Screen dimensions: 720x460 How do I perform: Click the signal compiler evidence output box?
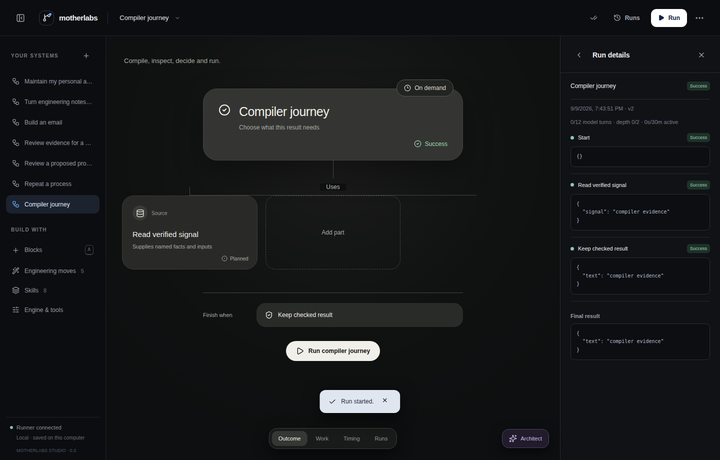[x=640, y=212]
